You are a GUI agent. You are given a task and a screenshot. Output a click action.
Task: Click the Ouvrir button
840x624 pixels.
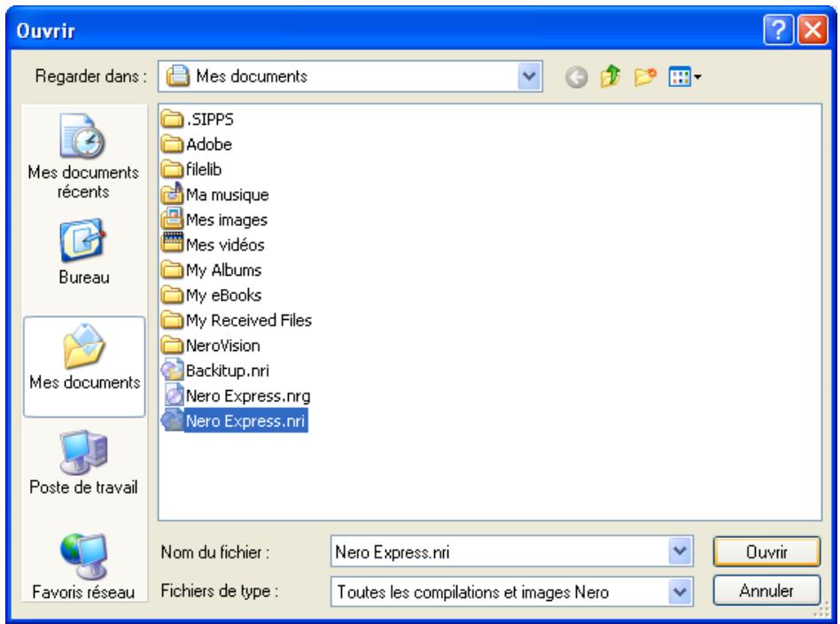pos(766,551)
